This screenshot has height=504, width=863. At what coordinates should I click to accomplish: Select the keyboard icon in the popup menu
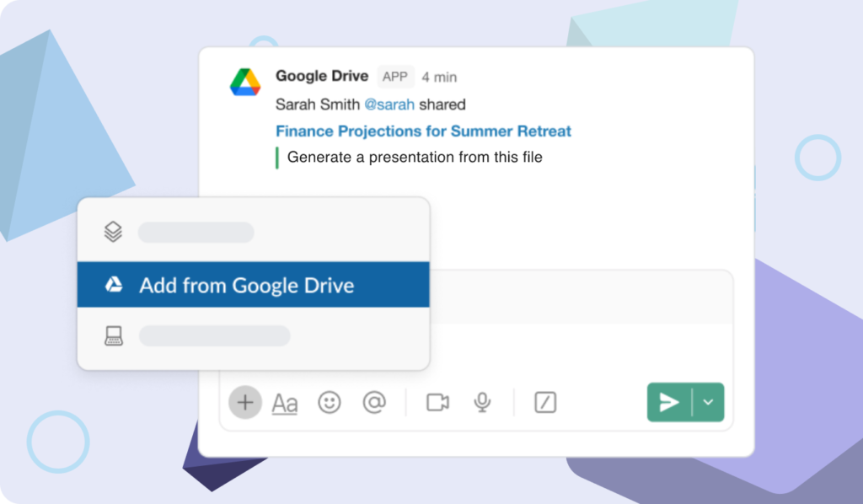112,335
